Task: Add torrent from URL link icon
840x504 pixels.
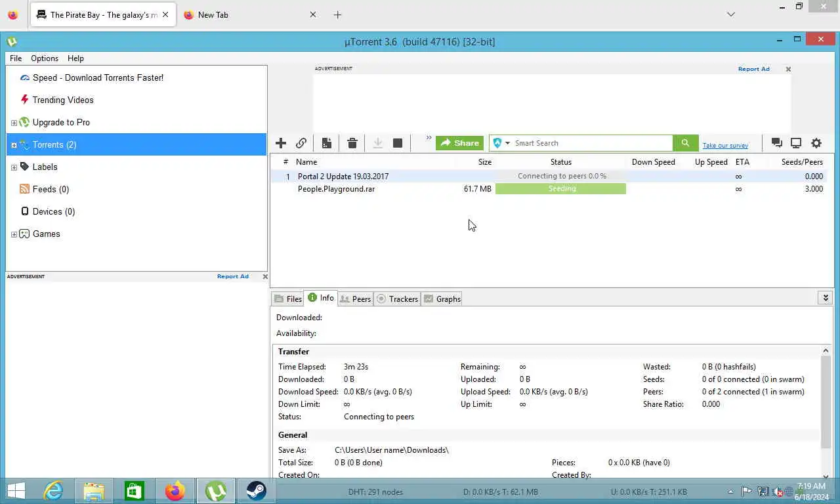Action: (301, 143)
